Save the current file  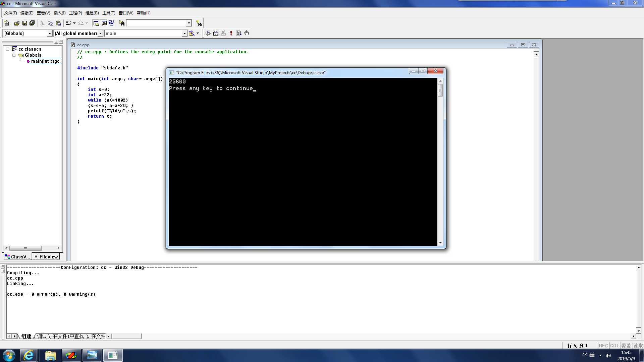tap(24, 23)
